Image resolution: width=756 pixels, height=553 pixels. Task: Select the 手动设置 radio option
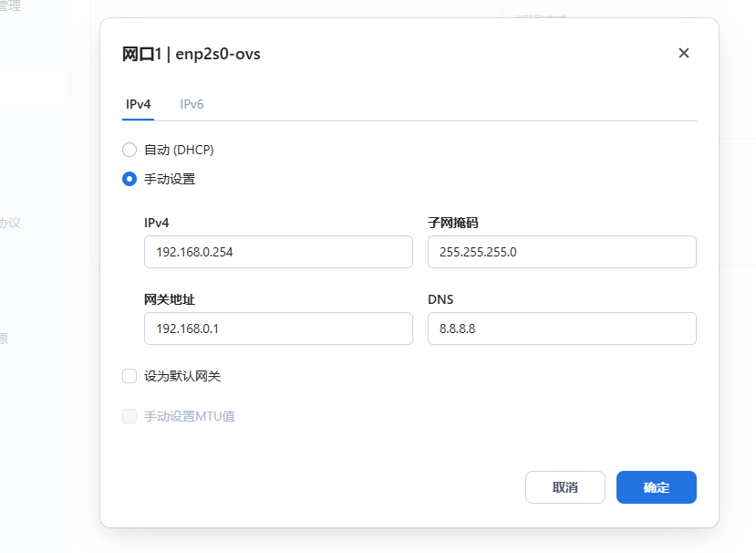(129, 179)
